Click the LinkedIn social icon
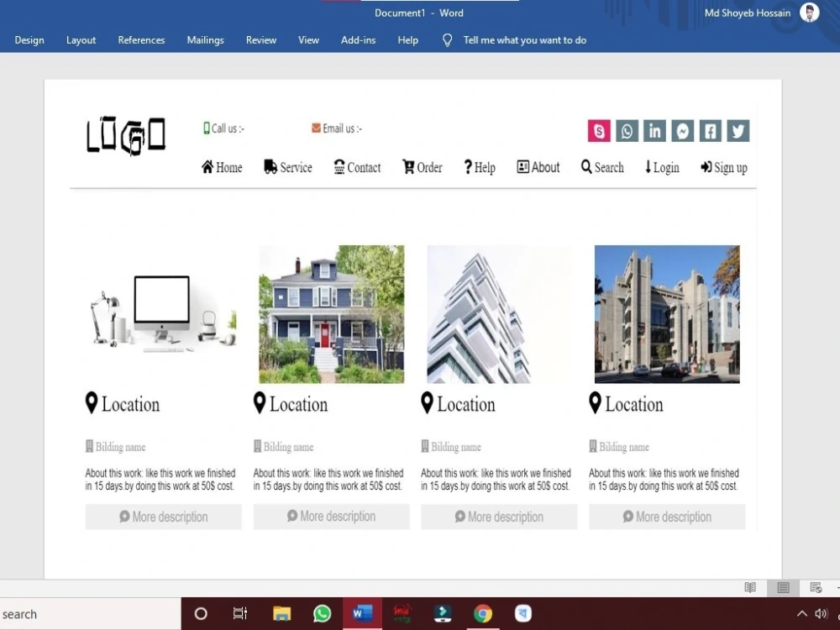The width and height of the screenshot is (840, 630). pos(654,131)
